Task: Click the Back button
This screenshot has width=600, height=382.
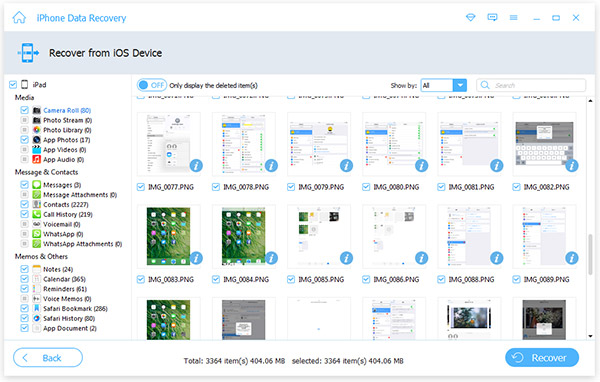Action: [48, 358]
